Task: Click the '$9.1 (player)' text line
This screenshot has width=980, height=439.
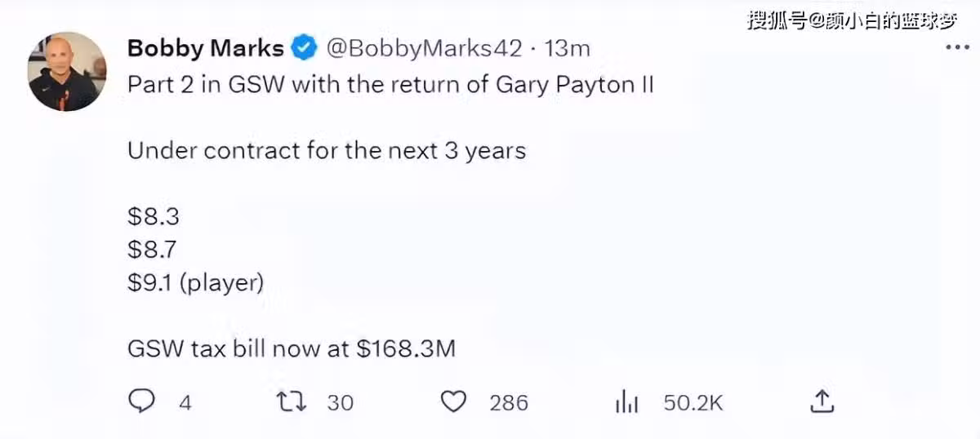Action: [196, 283]
